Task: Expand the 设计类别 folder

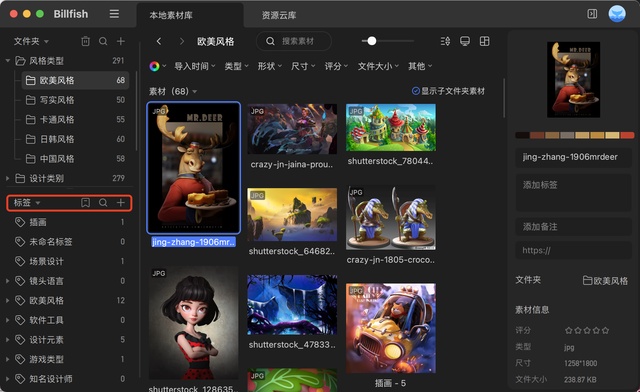Action: tap(8, 178)
